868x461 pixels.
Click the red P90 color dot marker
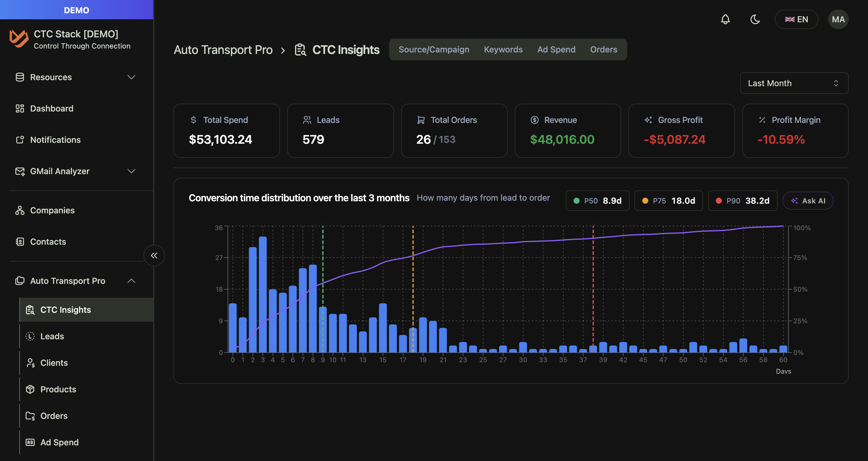pyautogui.click(x=719, y=200)
